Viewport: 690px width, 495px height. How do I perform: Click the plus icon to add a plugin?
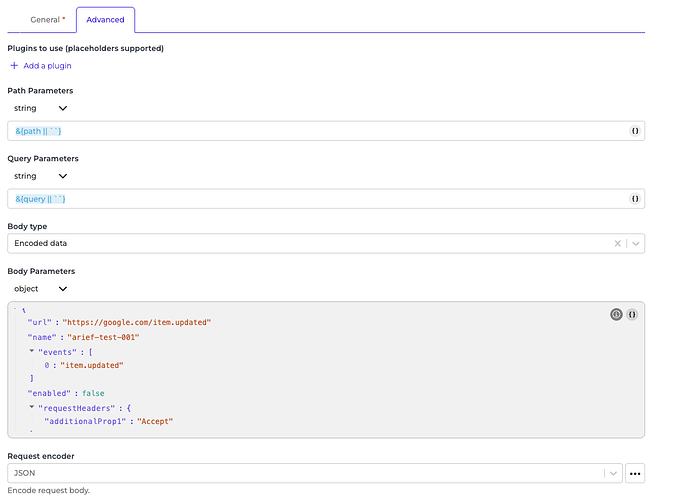[14, 66]
